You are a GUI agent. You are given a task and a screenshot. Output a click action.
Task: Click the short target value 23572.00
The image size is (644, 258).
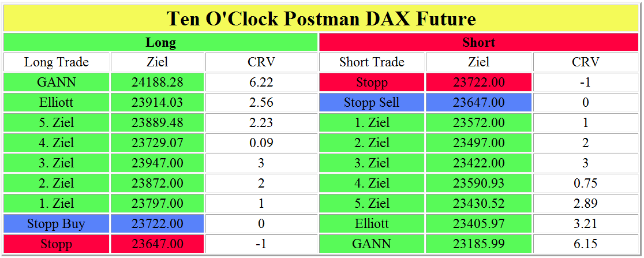click(479, 123)
